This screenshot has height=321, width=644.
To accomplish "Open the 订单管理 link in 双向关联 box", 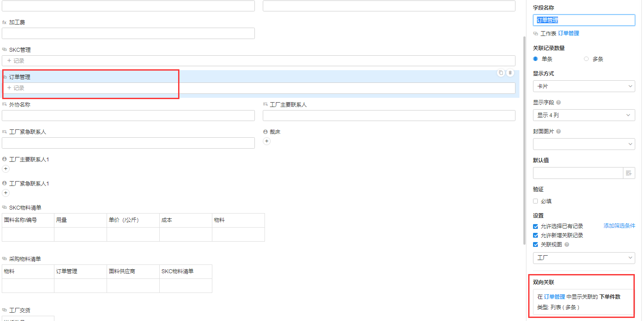I will pyautogui.click(x=555, y=297).
